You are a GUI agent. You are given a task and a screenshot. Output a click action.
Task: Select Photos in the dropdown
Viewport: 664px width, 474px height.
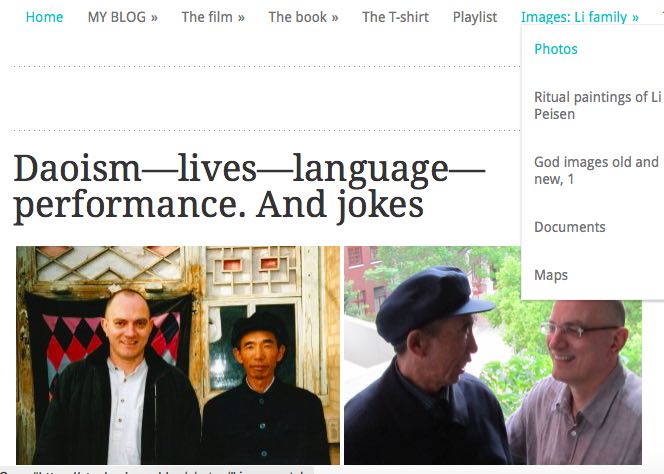click(556, 49)
